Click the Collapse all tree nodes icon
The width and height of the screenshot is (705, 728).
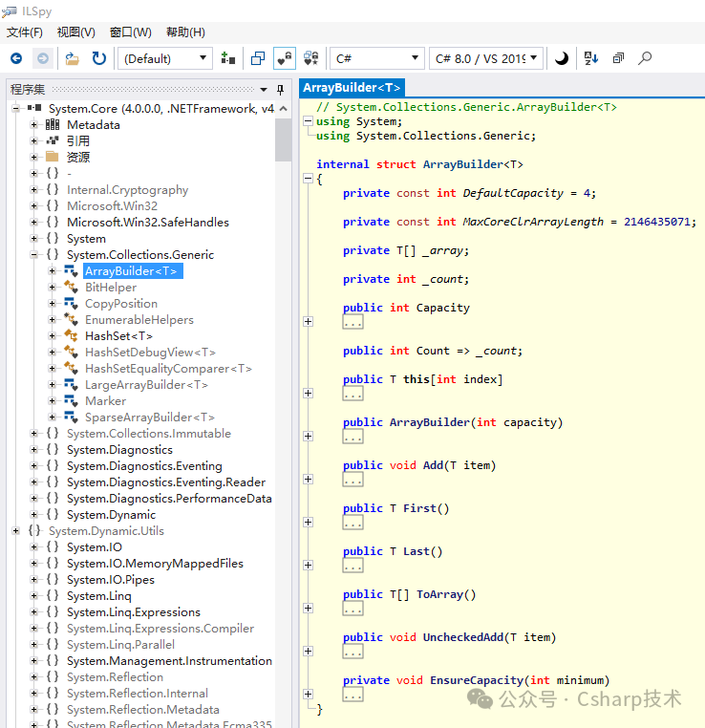tap(618, 58)
